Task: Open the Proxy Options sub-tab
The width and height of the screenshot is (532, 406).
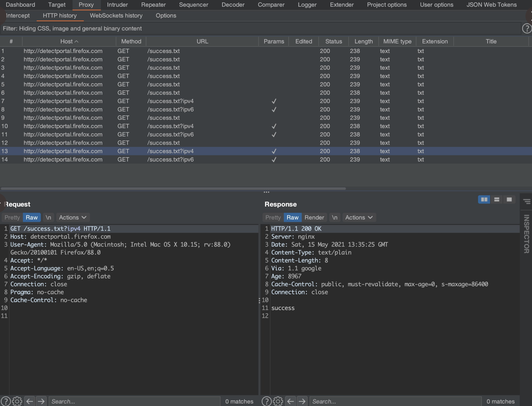Action: pos(166,16)
